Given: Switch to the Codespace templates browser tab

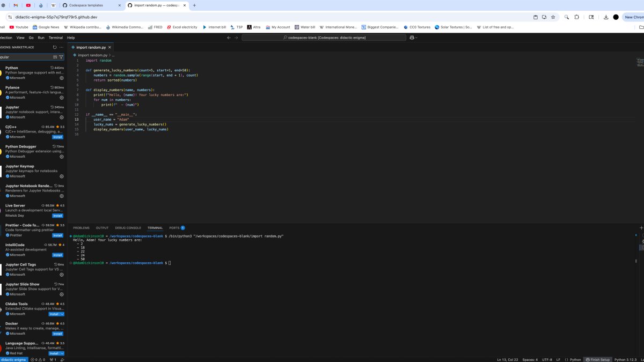Looking at the screenshot, I should tap(92, 5).
